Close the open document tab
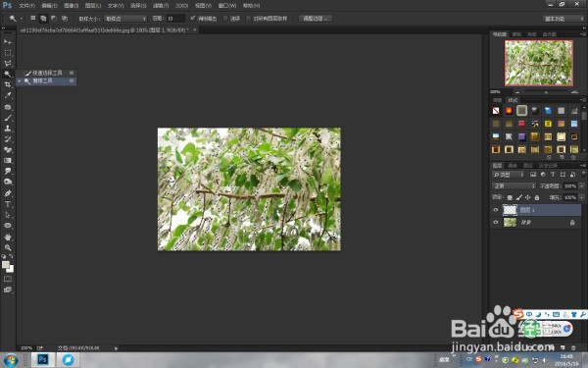Viewport: 588px width, 368px height. pyautogui.click(x=195, y=29)
